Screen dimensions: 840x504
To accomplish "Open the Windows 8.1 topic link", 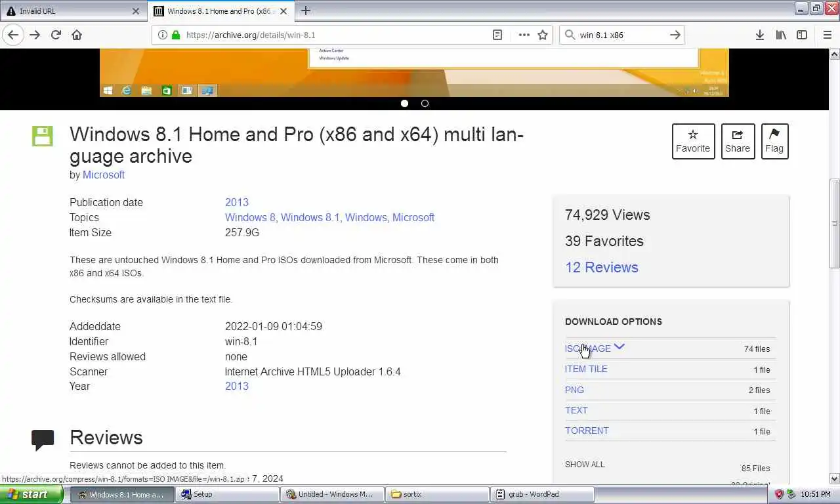I will tap(310, 217).
